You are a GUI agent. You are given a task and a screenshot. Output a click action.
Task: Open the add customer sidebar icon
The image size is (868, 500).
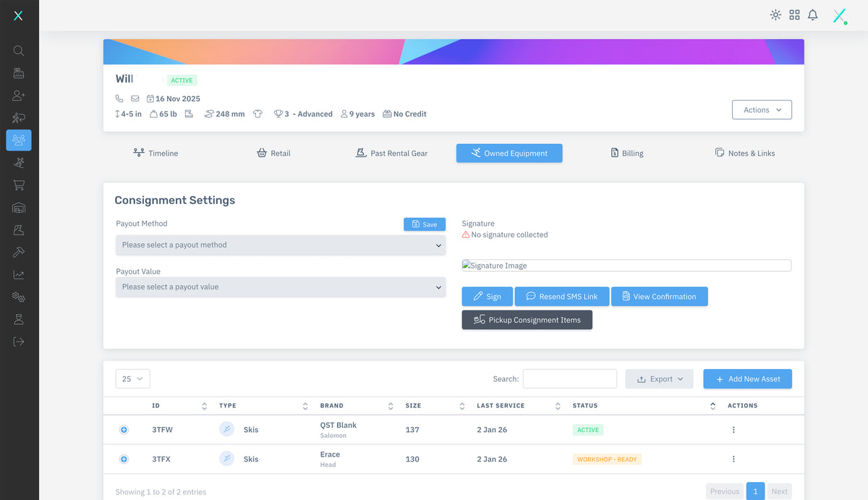pos(19,96)
